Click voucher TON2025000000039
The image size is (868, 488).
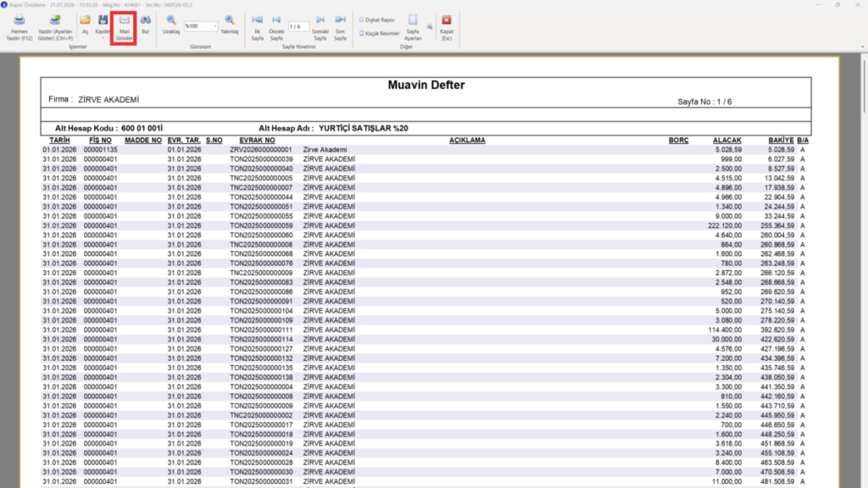(261, 159)
